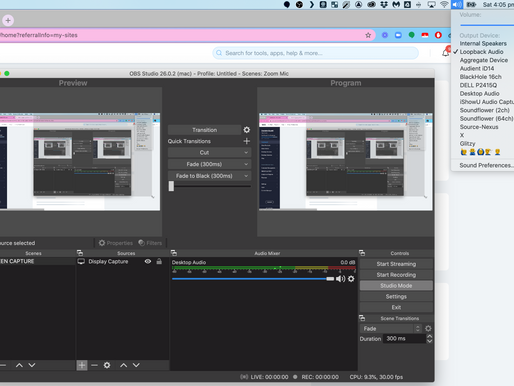Click the blue Zoom extension icon
514x386 pixels.
(398, 35)
